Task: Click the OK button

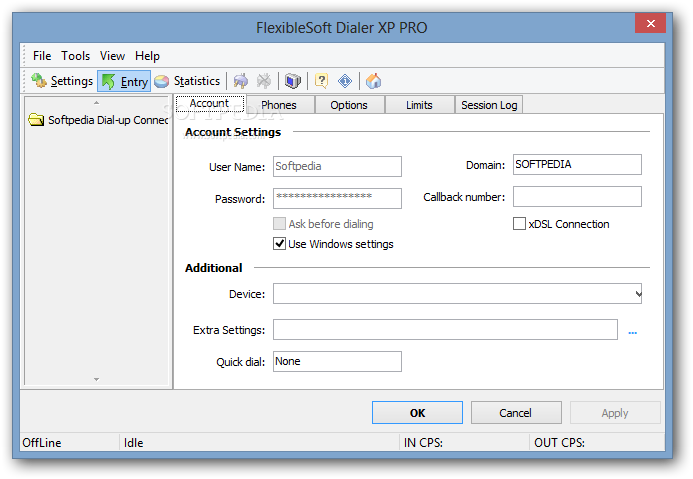Action: [417, 413]
